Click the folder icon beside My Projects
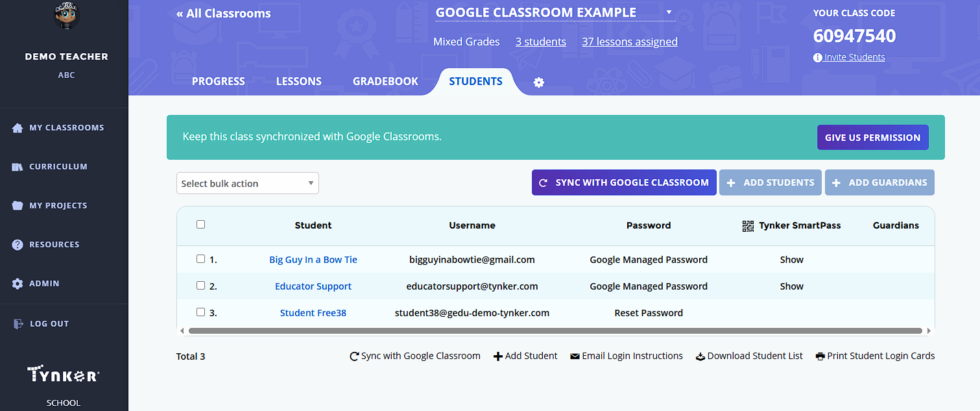Screen dimensions: 980x411 [x=18, y=206]
